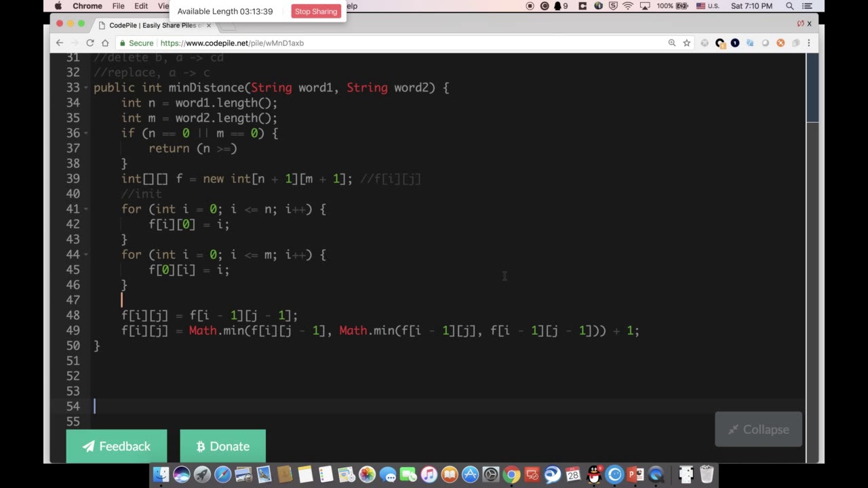
Task: Reload the page
Action: click(90, 43)
